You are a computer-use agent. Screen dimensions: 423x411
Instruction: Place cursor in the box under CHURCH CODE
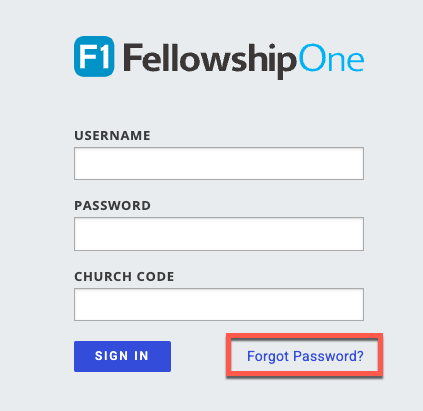219,304
